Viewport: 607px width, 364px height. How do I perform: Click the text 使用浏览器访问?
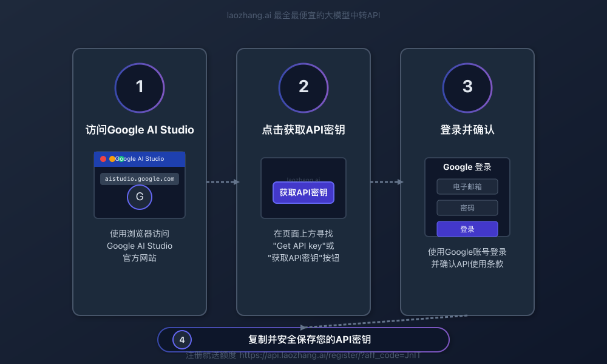click(x=140, y=233)
